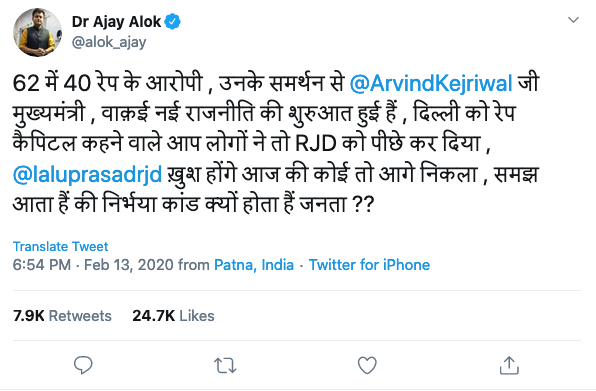Screen dimensions: 596x391
Task: Click the blue verified badge
Action: (173, 22)
